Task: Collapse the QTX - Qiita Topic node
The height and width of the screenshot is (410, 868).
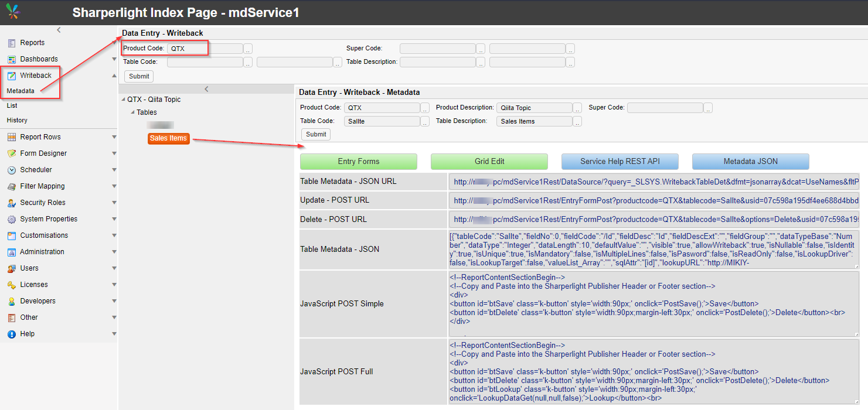Action: pyautogui.click(x=124, y=100)
